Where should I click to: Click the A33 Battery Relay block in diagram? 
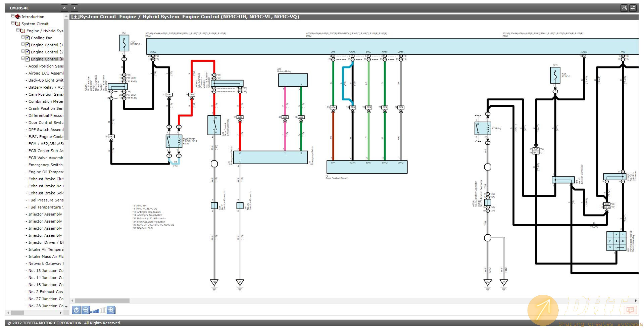click(293, 80)
